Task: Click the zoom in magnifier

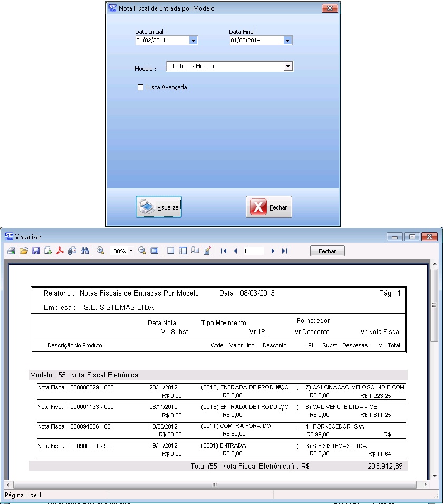Action: [x=100, y=251]
